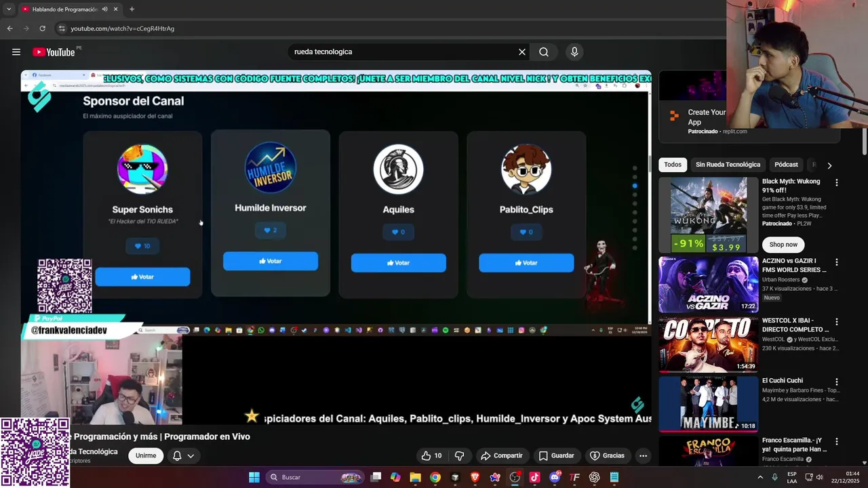This screenshot has height=488, width=868.
Task: Open the YouTube hamburger guide menu
Action: (16, 52)
